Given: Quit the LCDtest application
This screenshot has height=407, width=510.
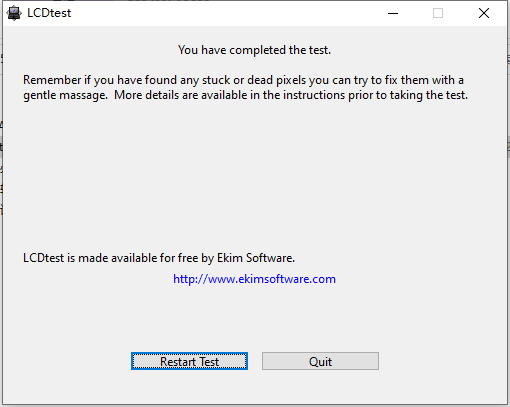Looking at the screenshot, I should pyautogui.click(x=320, y=361).
